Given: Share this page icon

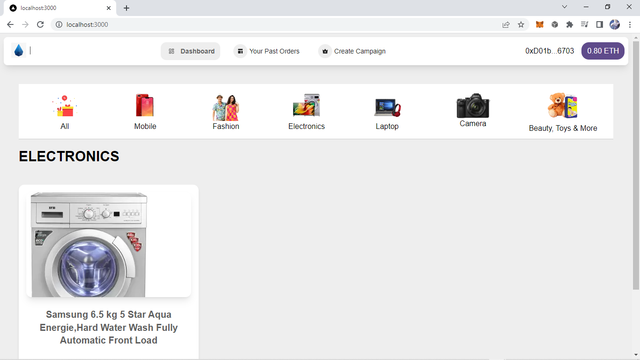Looking at the screenshot, I should (506, 24).
